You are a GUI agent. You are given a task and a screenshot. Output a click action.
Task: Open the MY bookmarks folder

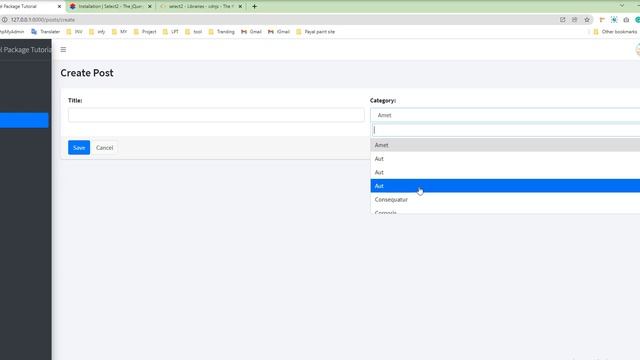point(120,32)
